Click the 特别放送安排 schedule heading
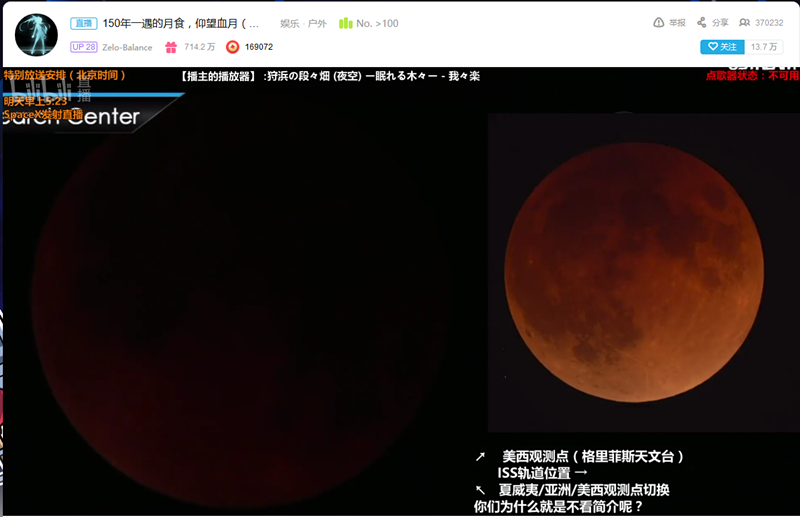The width and height of the screenshot is (800, 517). point(64,75)
